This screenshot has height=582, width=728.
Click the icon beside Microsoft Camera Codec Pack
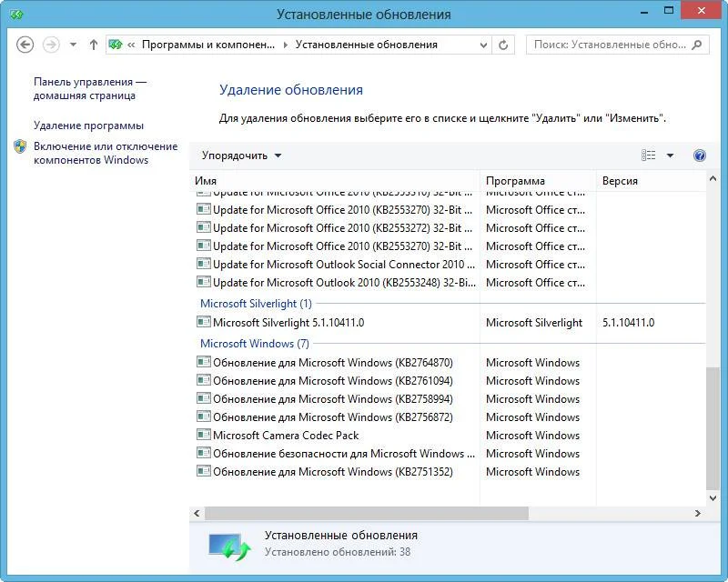pos(203,435)
